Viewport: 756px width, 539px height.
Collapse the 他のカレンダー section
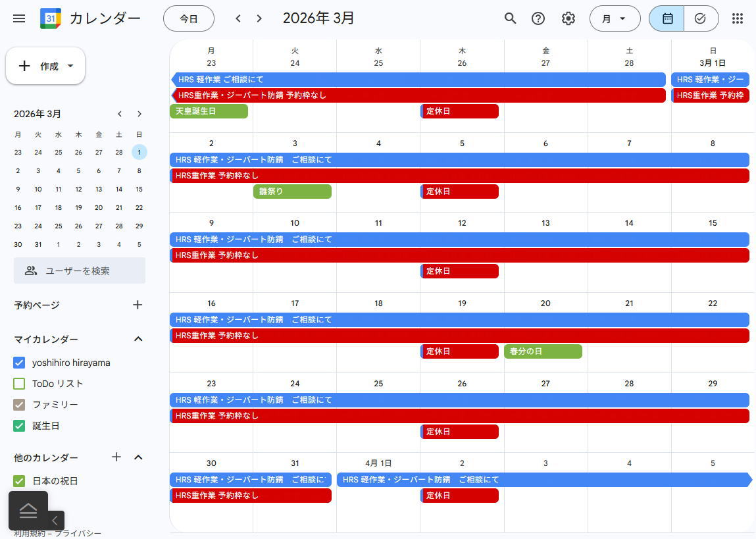point(138,457)
